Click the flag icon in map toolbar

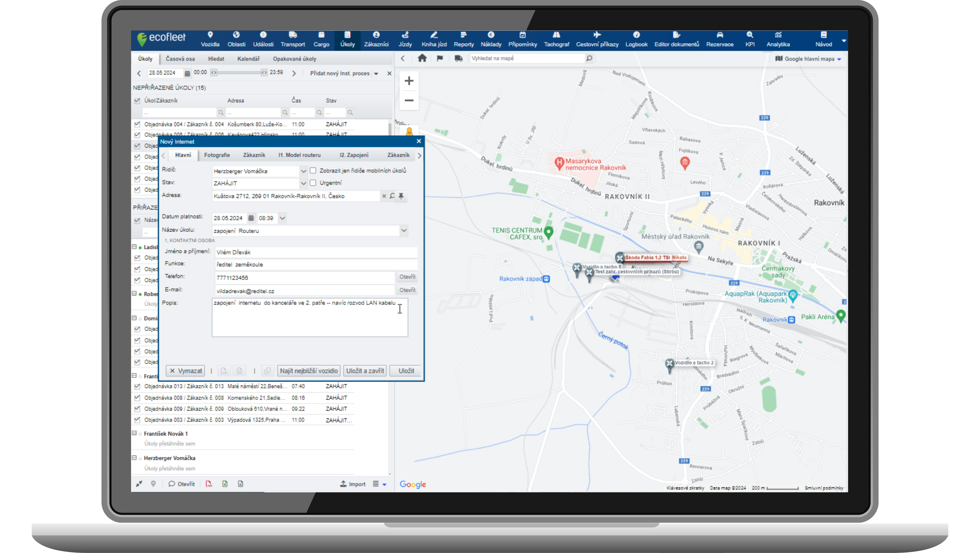coord(440,58)
